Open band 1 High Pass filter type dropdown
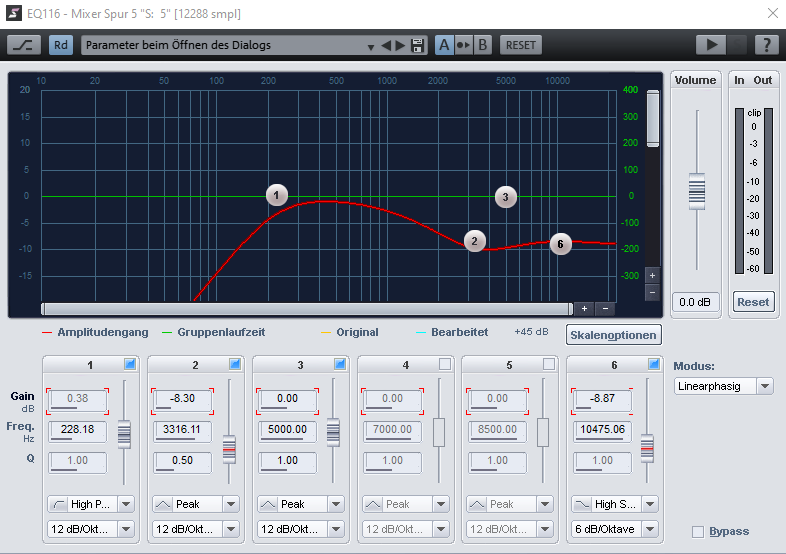The height and width of the screenshot is (554, 786). coord(126,504)
